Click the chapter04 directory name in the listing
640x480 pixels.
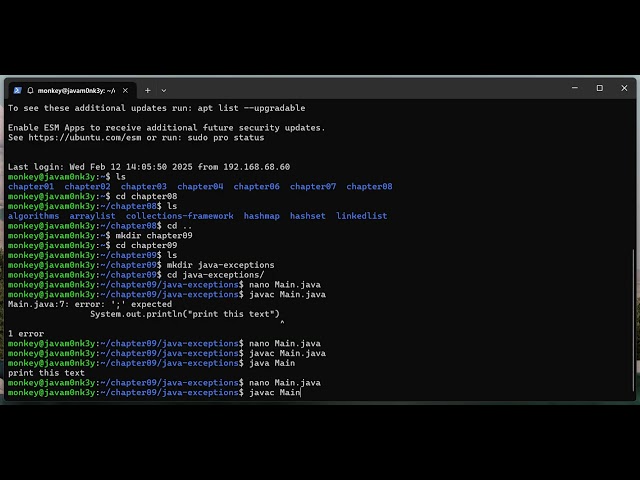pyautogui.click(x=200, y=186)
